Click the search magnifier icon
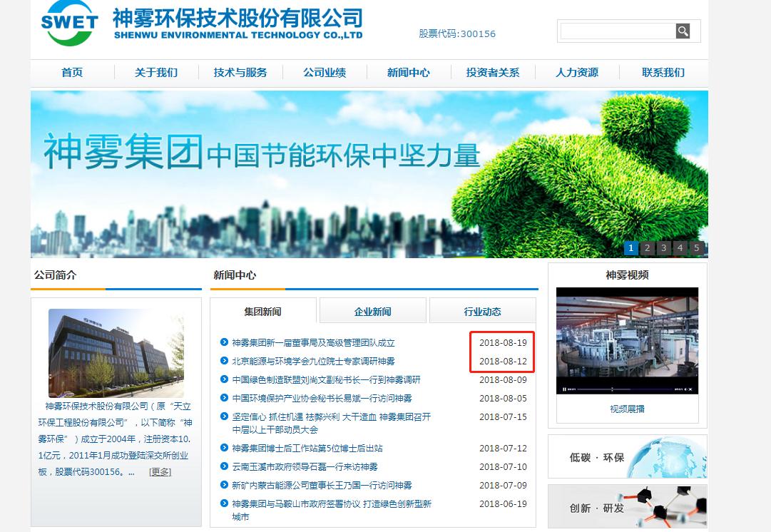Image resolution: width=771 pixels, height=532 pixels. [x=683, y=31]
